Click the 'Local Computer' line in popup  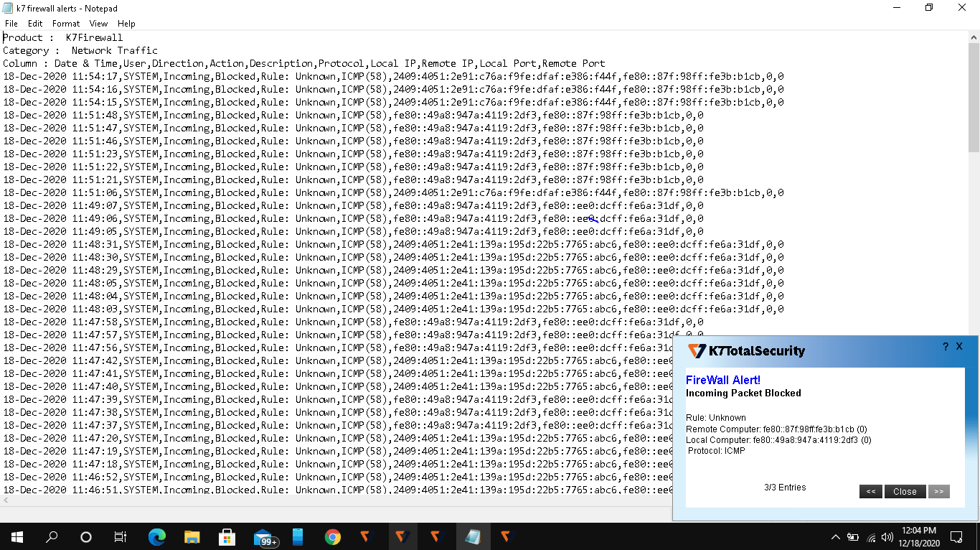(778, 440)
